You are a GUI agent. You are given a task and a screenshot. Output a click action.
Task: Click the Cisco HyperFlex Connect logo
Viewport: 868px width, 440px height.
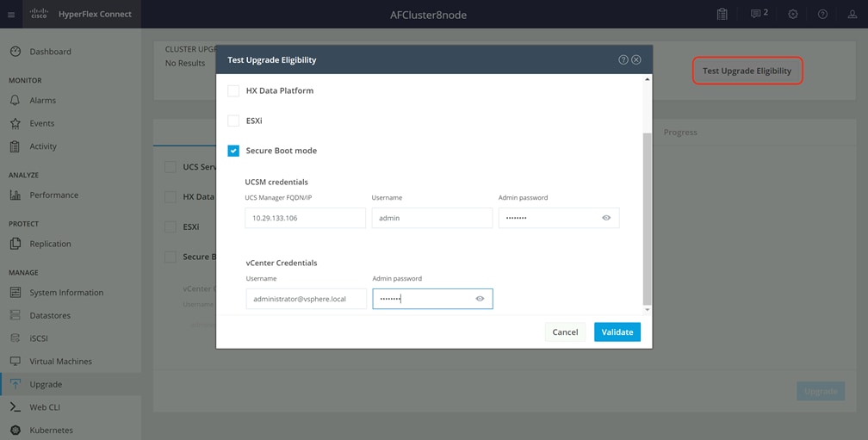click(81, 15)
